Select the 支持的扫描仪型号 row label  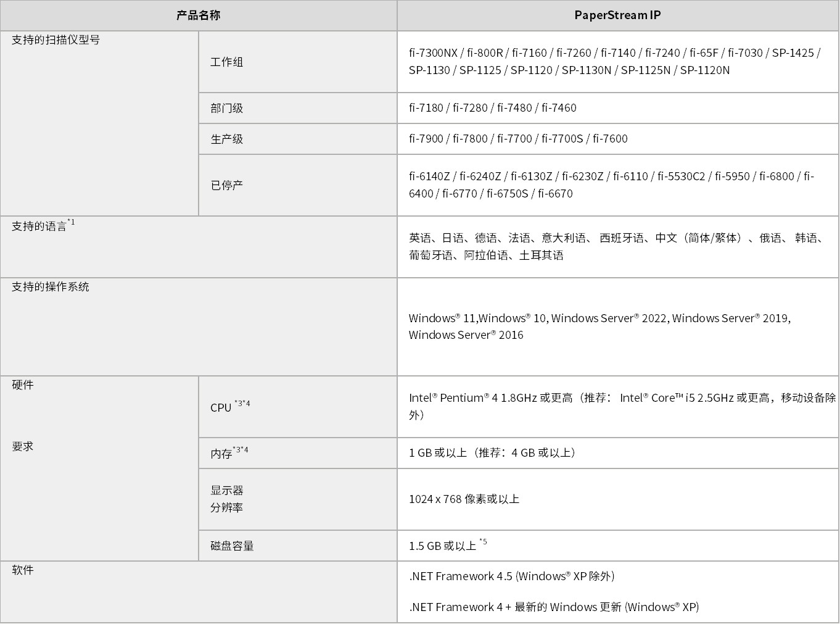tap(56, 40)
